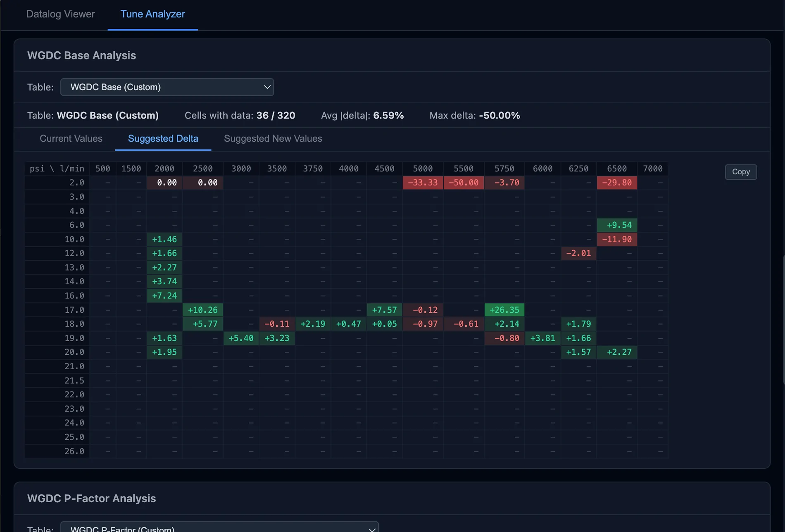Viewport: 785px width, 532px height.
Task: Click the 21.5 psi row header
Action: (x=57, y=380)
